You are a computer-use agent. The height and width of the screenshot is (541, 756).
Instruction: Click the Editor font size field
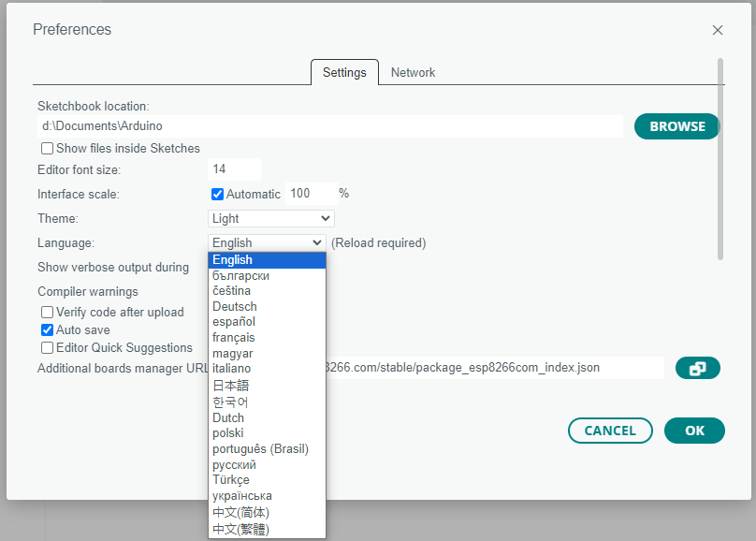click(x=234, y=169)
